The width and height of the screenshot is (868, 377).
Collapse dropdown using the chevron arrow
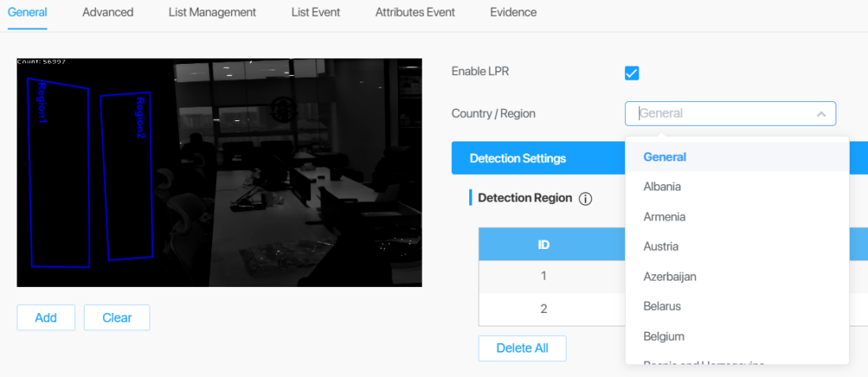(821, 114)
